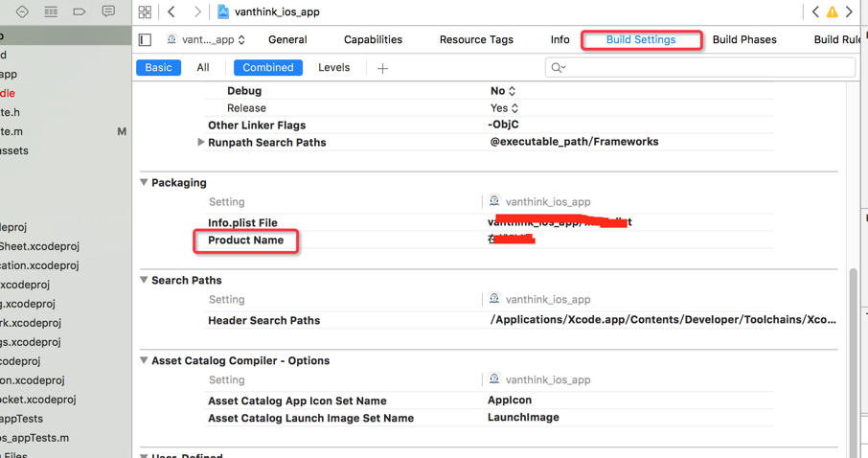Select the appTests group in navigator
This screenshot has height=458, width=868.
click(22, 419)
